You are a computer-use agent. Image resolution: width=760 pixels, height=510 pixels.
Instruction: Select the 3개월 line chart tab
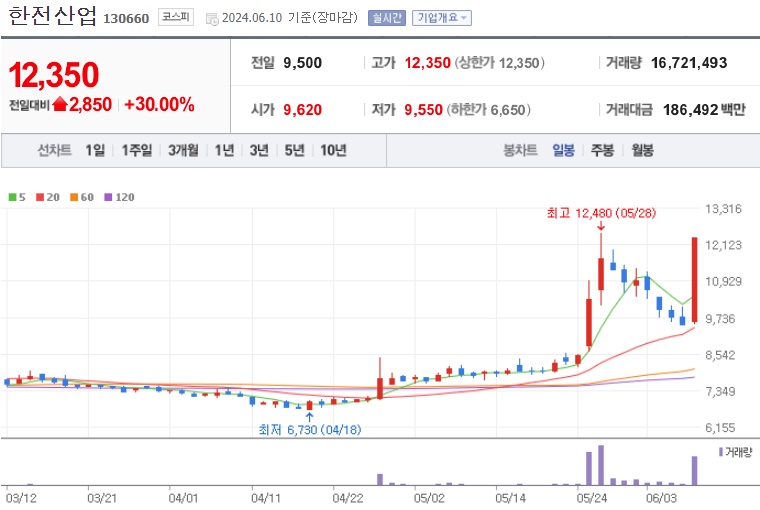pos(183,150)
